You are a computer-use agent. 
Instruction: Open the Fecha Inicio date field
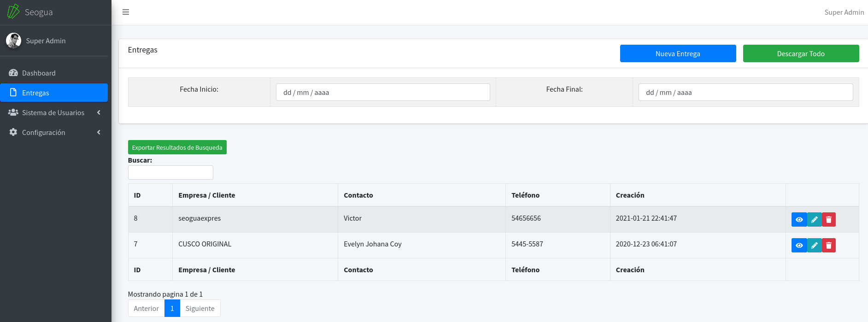coord(382,92)
